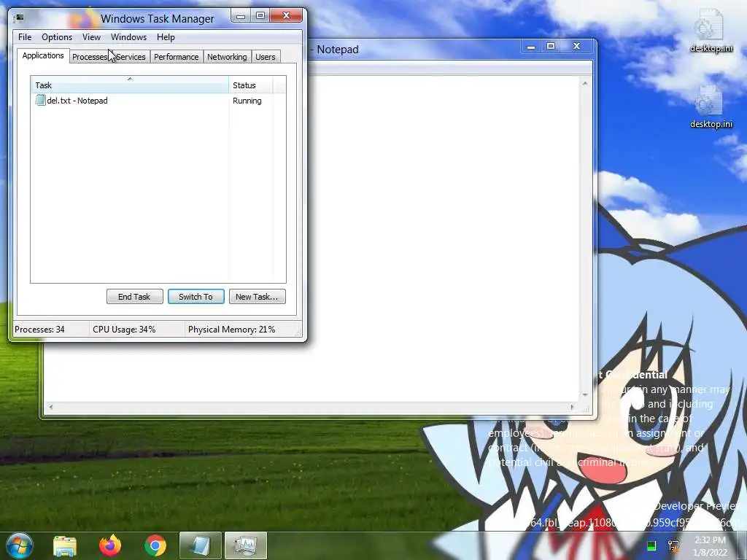
Task: Activate the Task Manager taskbar button
Action: 245,545
